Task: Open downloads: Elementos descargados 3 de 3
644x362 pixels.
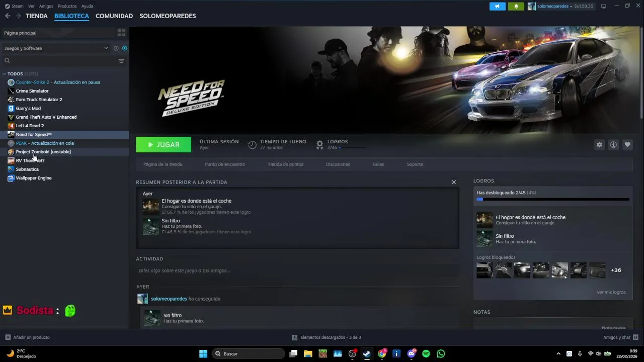Action: (327, 337)
